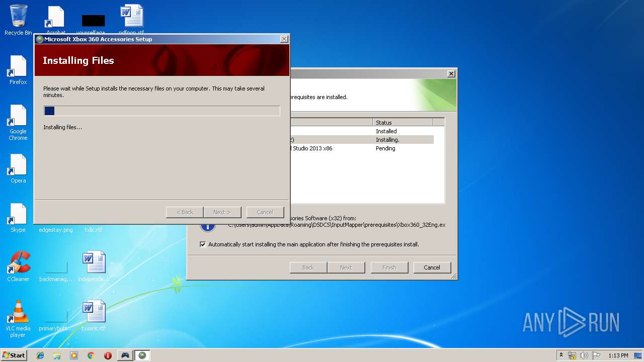
Task: Click Finish in the prerequisites window
Action: tap(389, 267)
